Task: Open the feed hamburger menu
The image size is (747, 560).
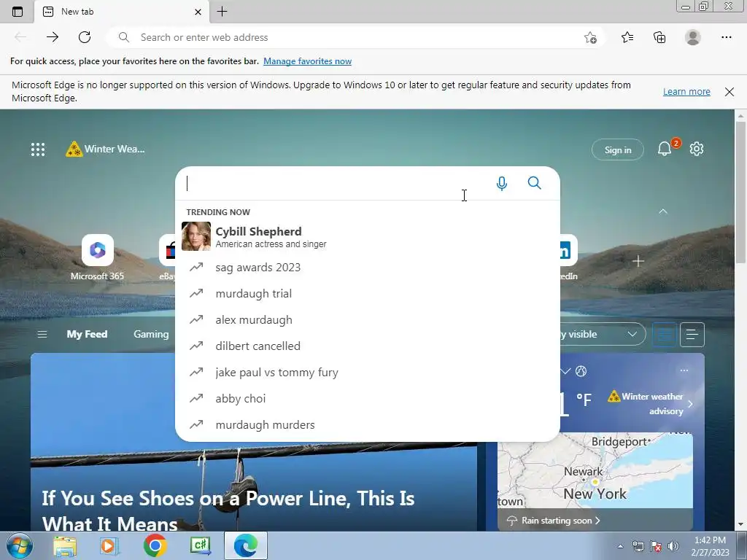Action: point(42,334)
